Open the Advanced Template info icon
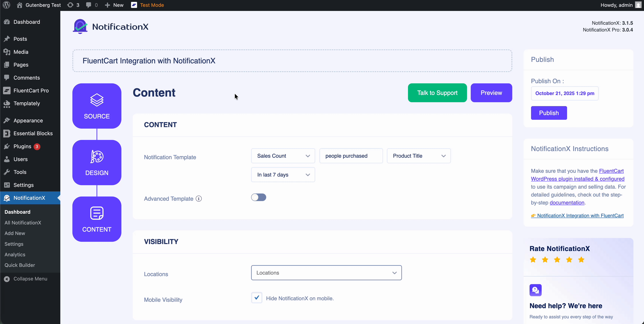 click(x=199, y=199)
